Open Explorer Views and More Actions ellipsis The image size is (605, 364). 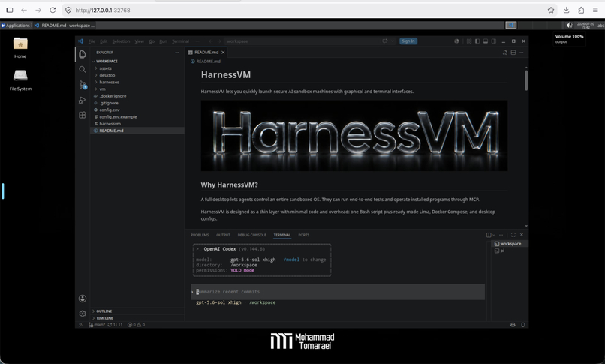pos(177,53)
